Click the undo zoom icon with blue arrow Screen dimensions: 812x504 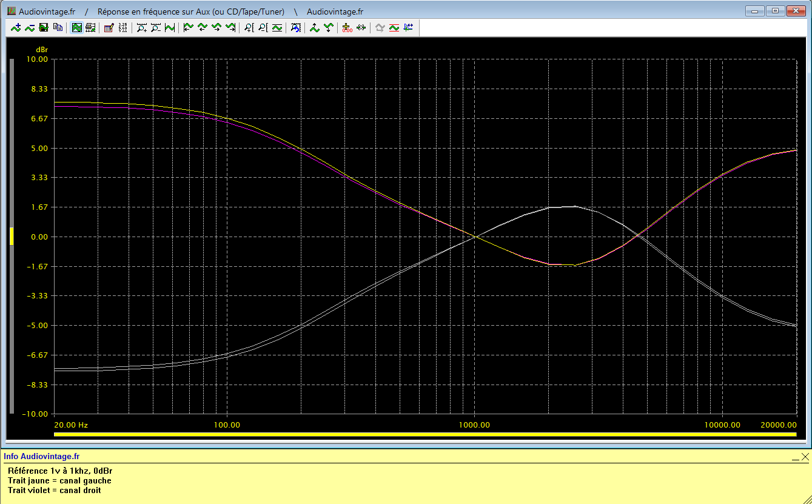(295, 27)
